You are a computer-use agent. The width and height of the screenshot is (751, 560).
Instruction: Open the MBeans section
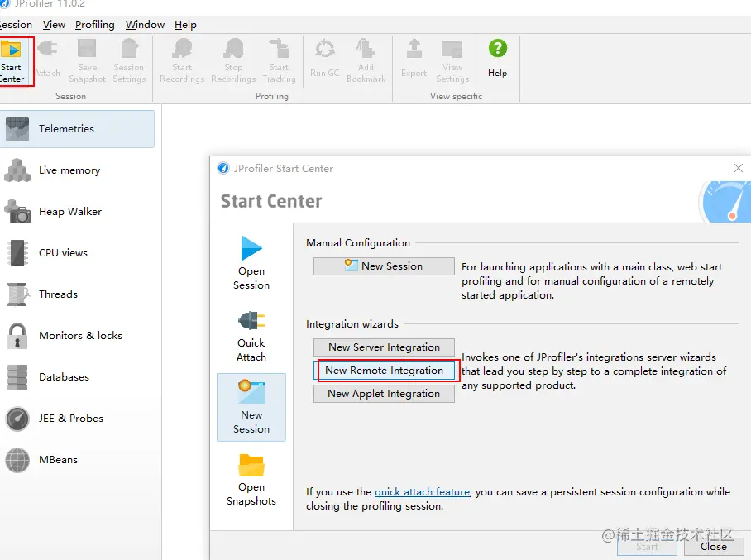click(x=77, y=460)
